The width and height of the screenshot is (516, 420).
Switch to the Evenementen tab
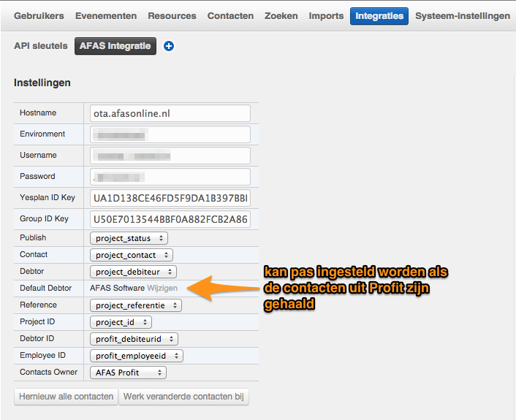(x=106, y=15)
